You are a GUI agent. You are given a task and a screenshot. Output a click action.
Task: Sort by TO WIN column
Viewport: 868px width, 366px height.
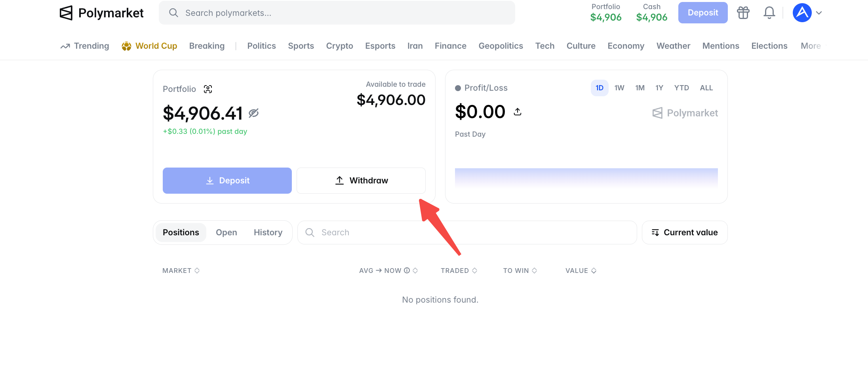pyautogui.click(x=520, y=271)
